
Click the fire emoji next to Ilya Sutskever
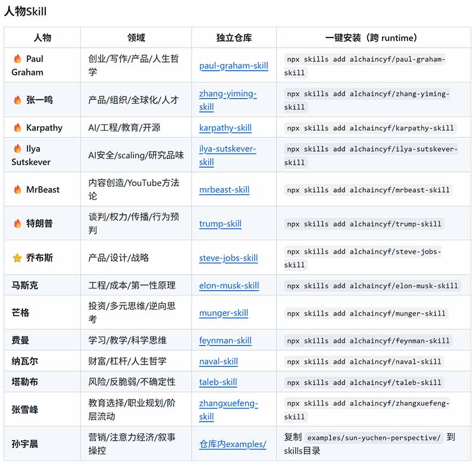click(18, 149)
